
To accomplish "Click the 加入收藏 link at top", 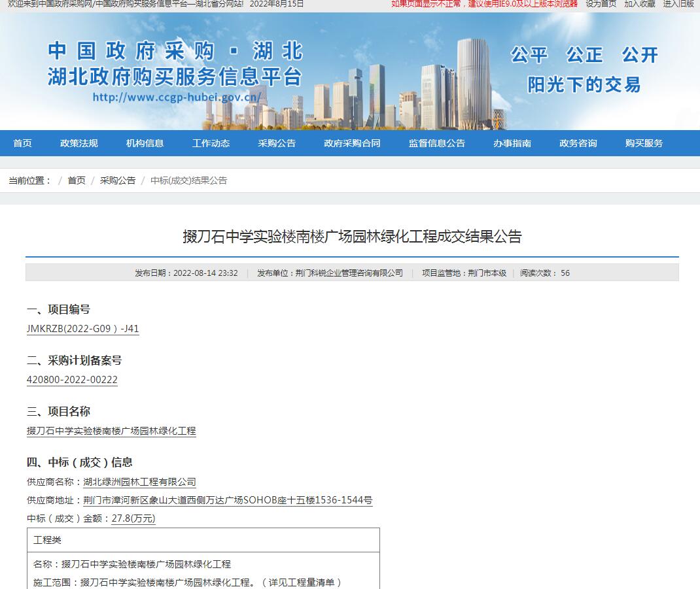I will point(639,4).
